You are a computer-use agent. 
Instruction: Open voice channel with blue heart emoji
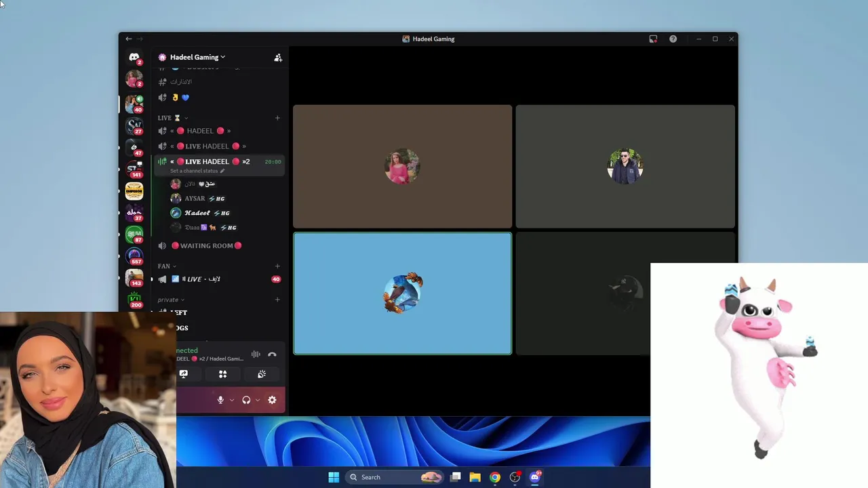pos(220,98)
